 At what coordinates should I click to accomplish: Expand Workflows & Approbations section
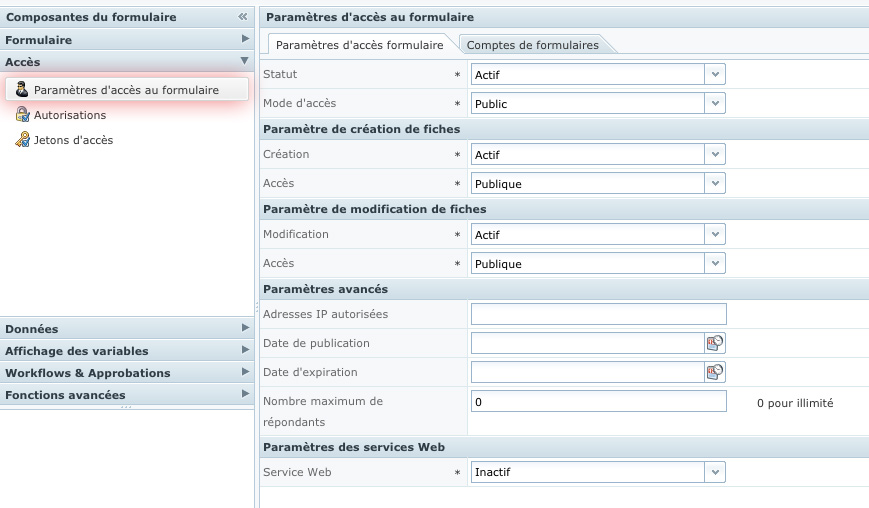245,372
